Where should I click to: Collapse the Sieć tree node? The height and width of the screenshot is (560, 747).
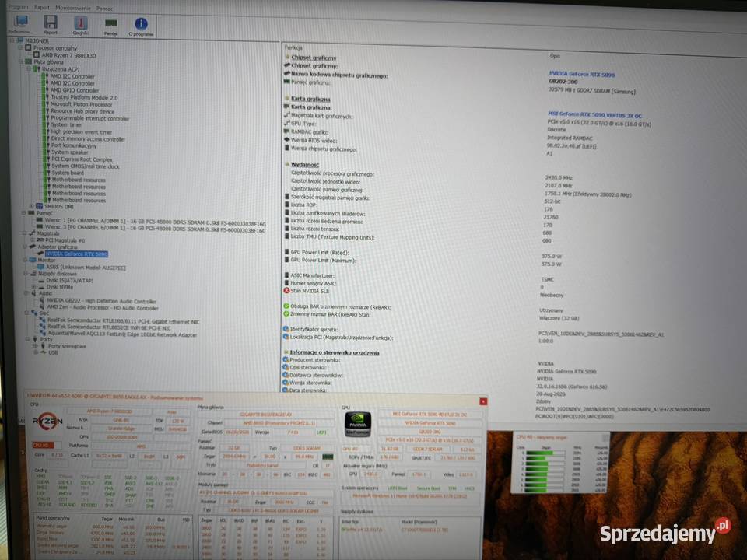tap(26, 313)
